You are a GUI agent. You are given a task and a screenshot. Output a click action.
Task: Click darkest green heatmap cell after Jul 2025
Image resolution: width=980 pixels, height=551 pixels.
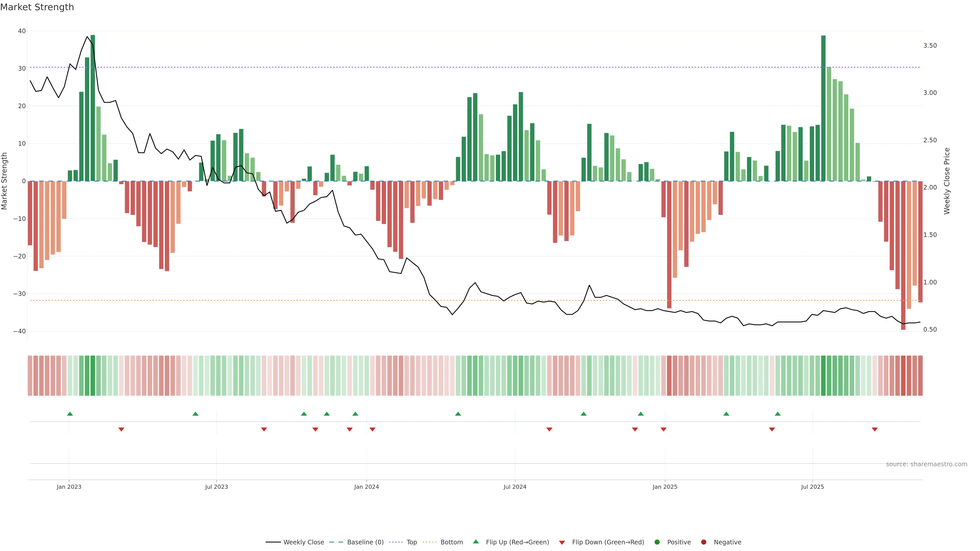(x=823, y=375)
